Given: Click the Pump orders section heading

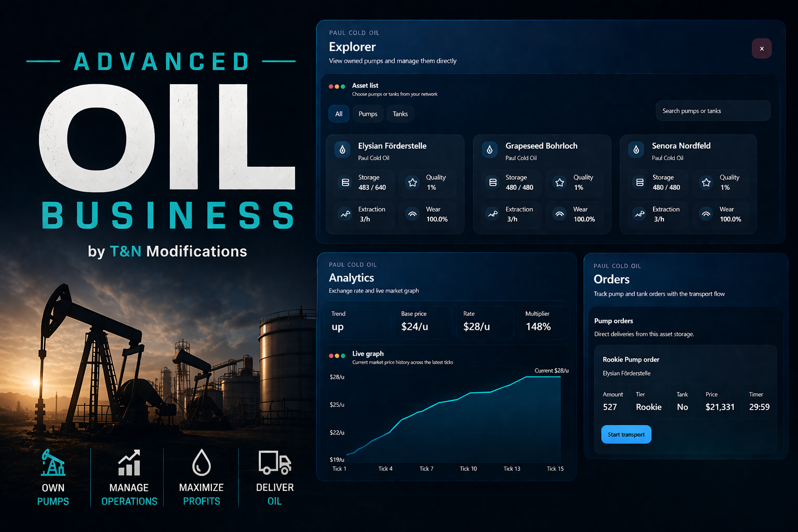Looking at the screenshot, I should tap(614, 321).
